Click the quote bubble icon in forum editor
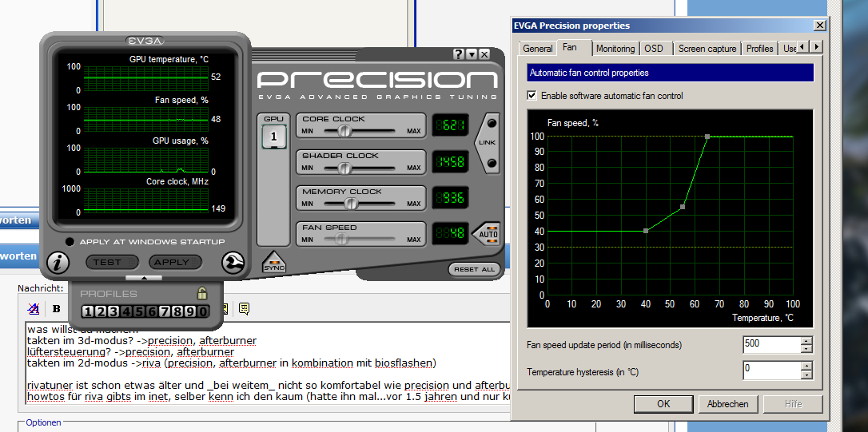This screenshot has width=868, height=432. [244, 309]
